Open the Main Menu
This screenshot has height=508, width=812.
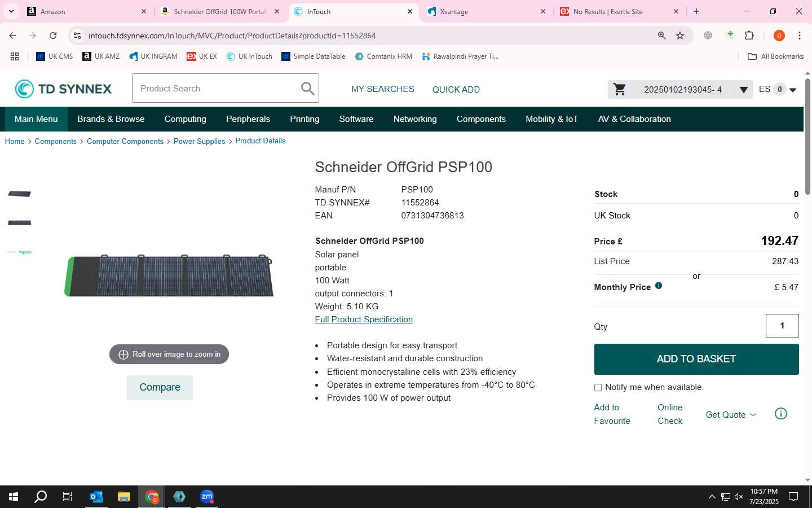(x=36, y=119)
